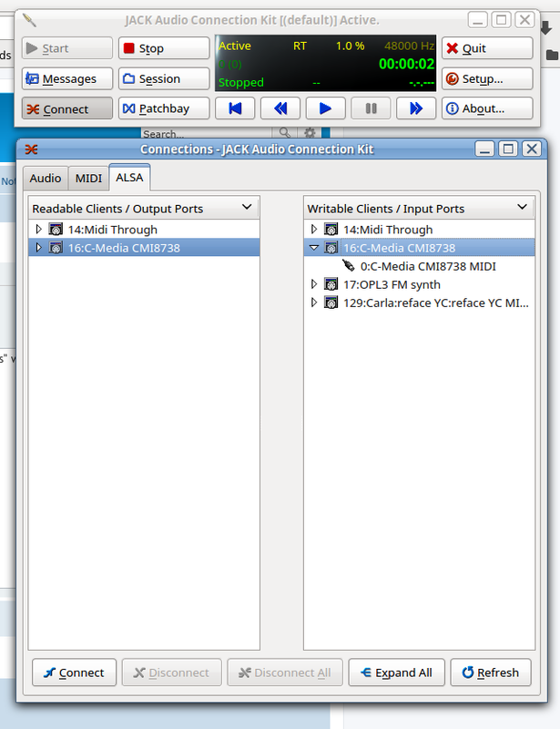The width and height of the screenshot is (560, 729).
Task: Click the gear icon in background window
Action: coord(310,133)
